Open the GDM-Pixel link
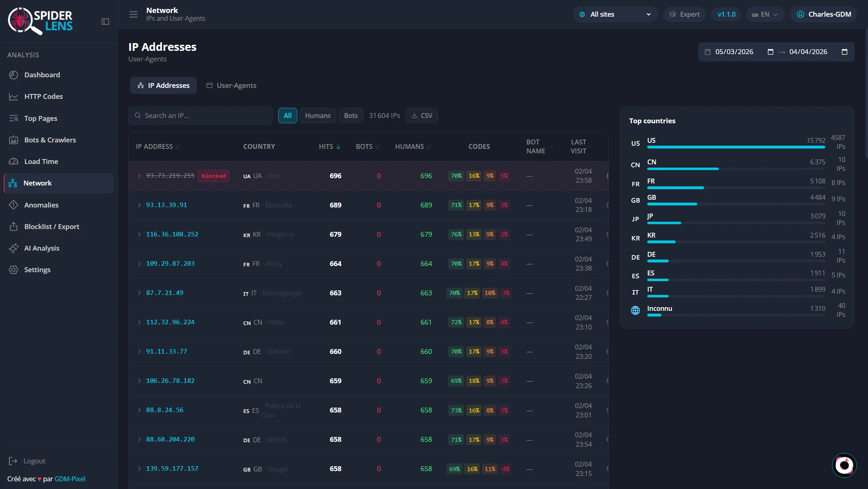The height and width of the screenshot is (489, 868). click(70, 479)
